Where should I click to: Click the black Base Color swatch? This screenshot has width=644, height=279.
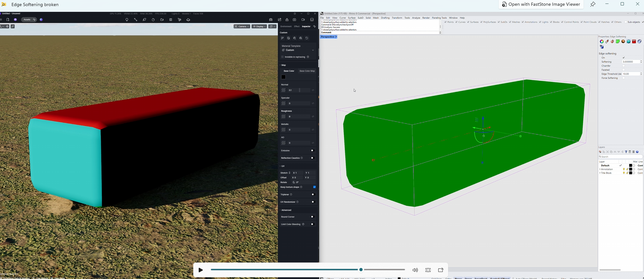(x=283, y=77)
